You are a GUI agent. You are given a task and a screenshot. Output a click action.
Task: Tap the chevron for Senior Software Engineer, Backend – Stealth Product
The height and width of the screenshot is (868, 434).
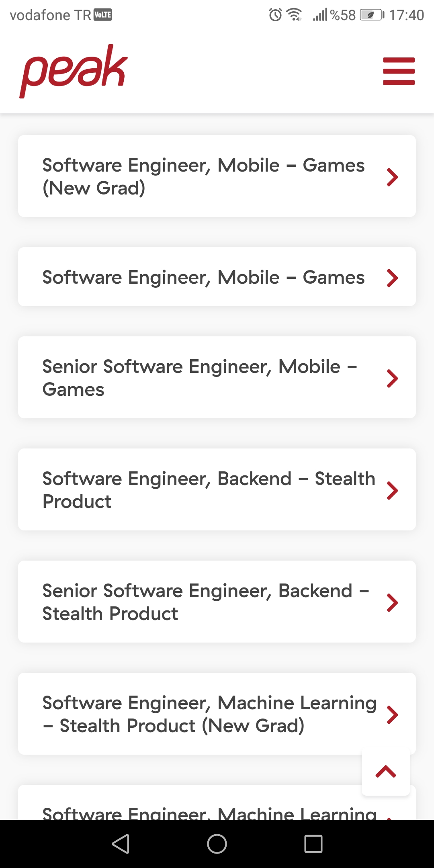(392, 602)
